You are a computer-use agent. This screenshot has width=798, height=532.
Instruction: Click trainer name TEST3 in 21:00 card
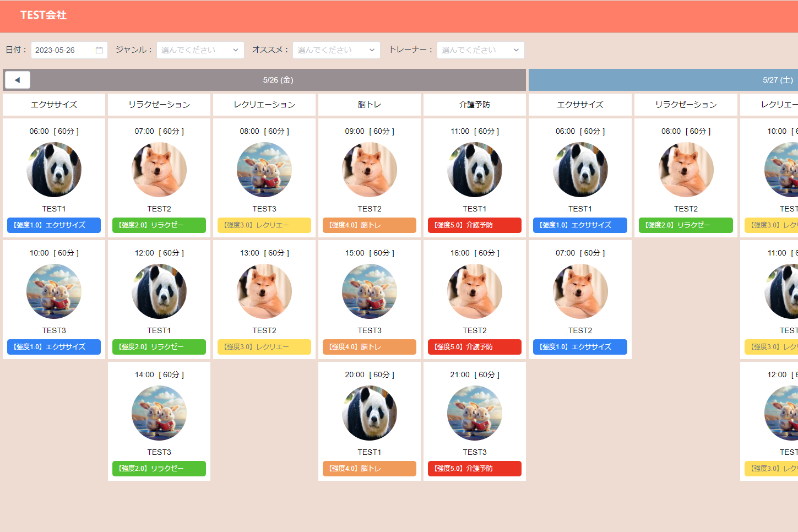(475, 453)
